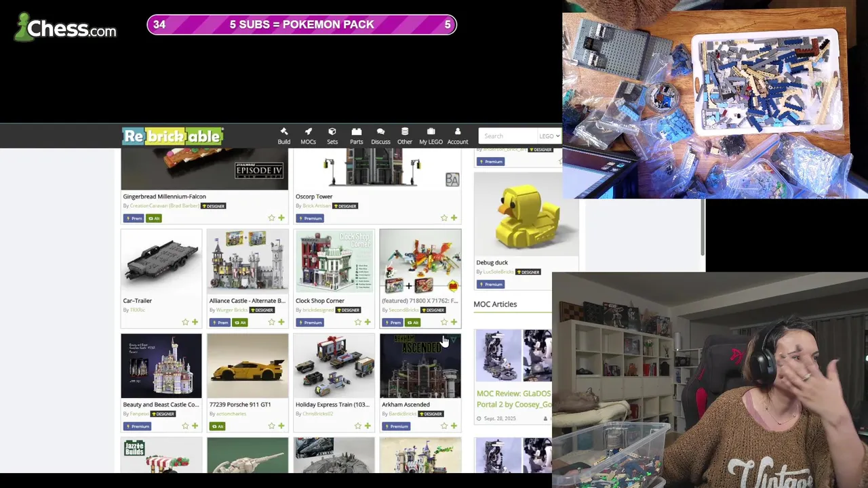Viewport: 868px width, 488px height.
Task: Open the Discuss menu
Action: pos(380,136)
